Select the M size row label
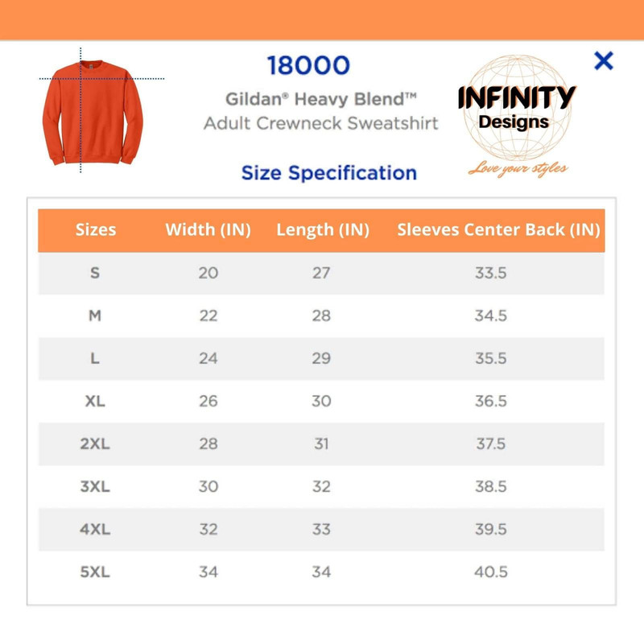The width and height of the screenshot is (644, 644). (95, 316)
